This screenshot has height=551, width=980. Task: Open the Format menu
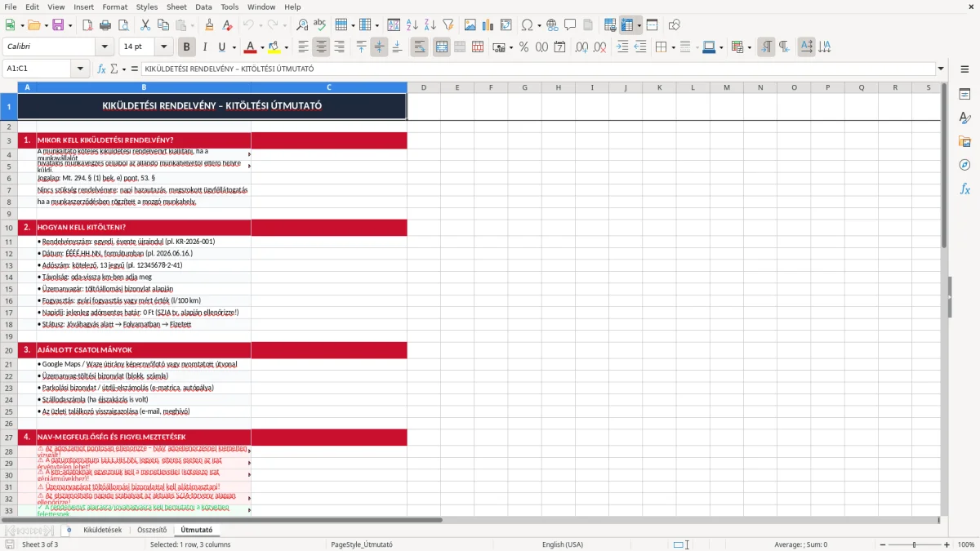[x=115, y=7]
